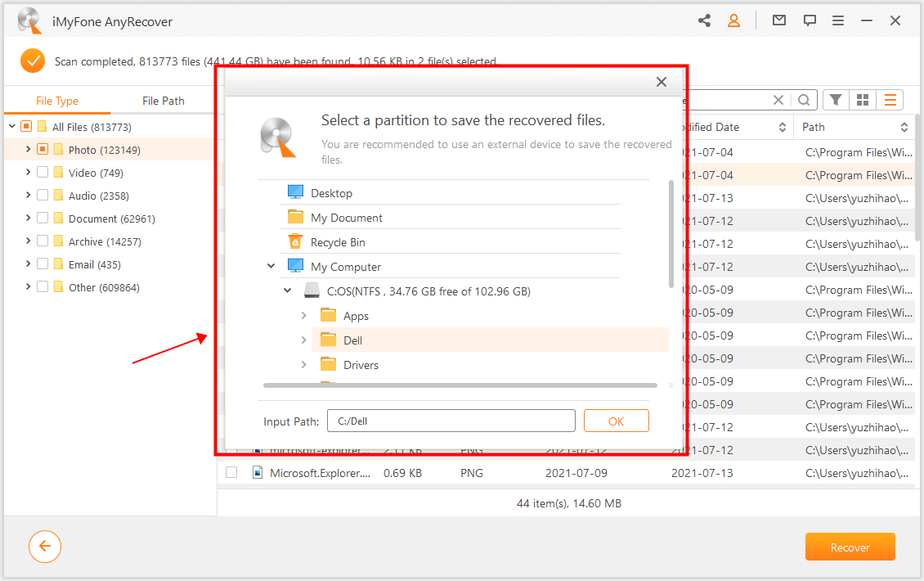Image resolution: width=924 pixels, height=581 pixels.
Task: Switch to list view icon
Action: [890, 99]
